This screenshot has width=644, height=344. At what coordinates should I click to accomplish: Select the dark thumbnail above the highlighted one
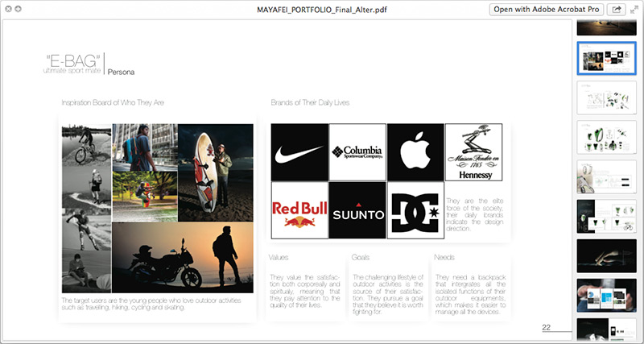pyautogui.click(x=606, y=27)
